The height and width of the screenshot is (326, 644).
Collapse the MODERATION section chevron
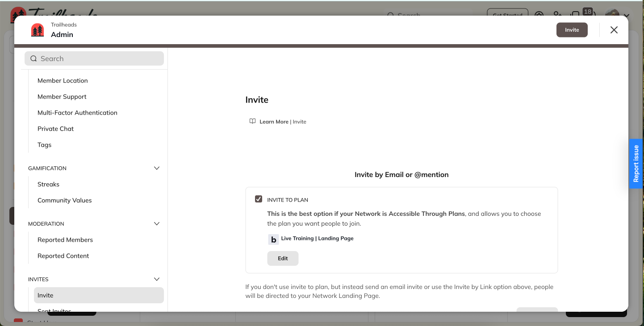click(156, 223)
